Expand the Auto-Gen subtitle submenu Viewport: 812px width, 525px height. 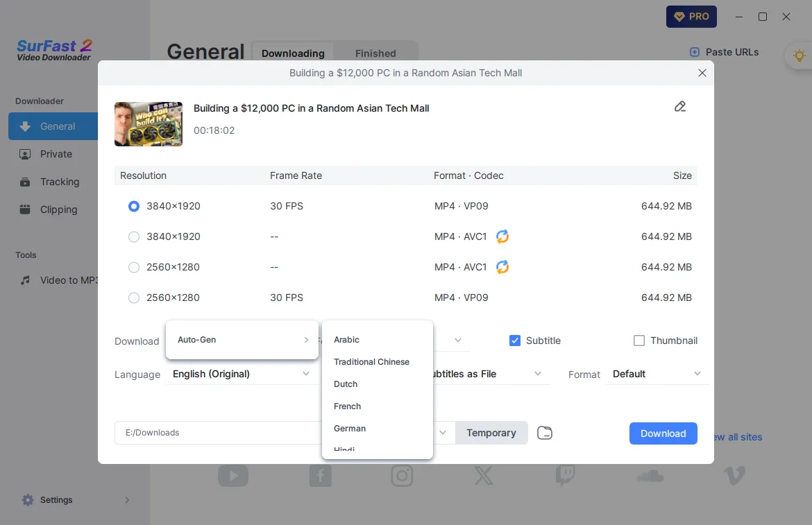click(242, 340)
